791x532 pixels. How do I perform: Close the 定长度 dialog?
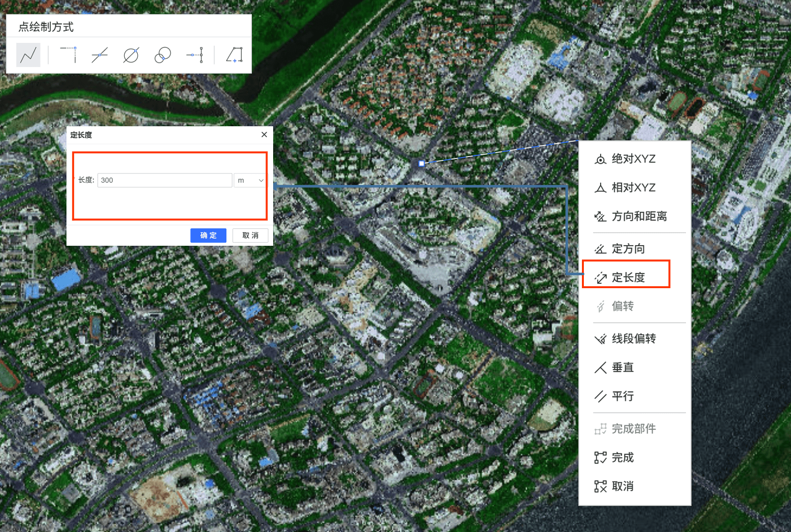[x=264, y=134]
